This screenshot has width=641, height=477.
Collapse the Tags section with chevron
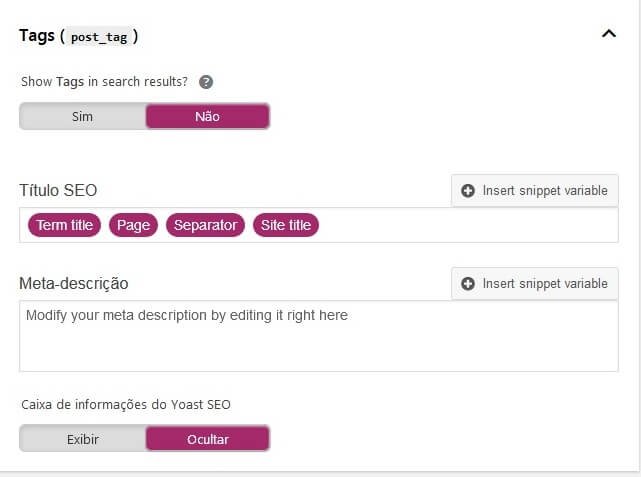coord(609,33)
